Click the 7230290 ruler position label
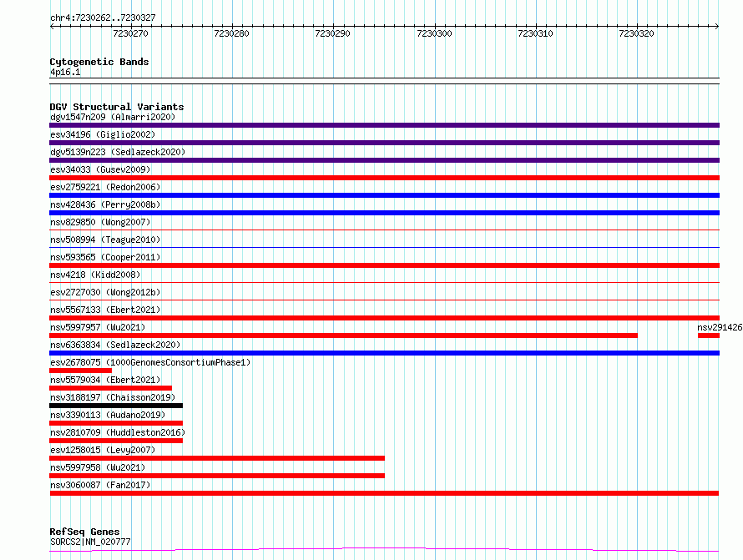The width and height of the screenshot is (743, 560). coord(332,33)
